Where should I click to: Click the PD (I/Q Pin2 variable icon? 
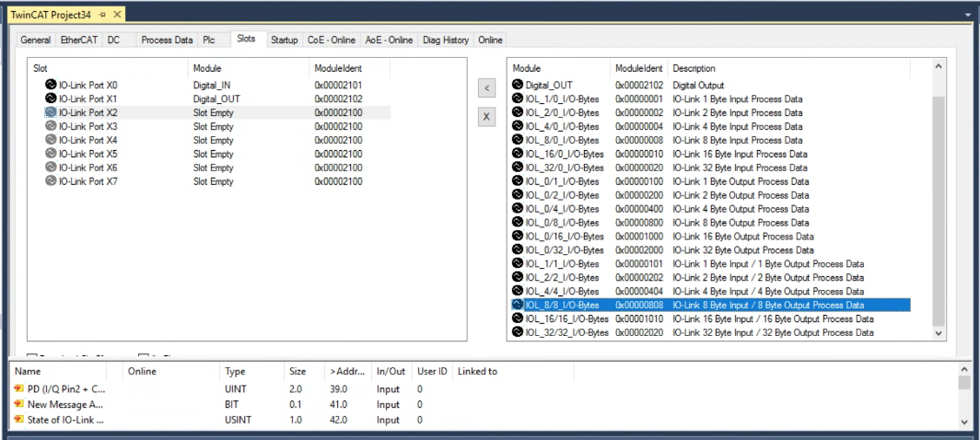tap(18, 388)
